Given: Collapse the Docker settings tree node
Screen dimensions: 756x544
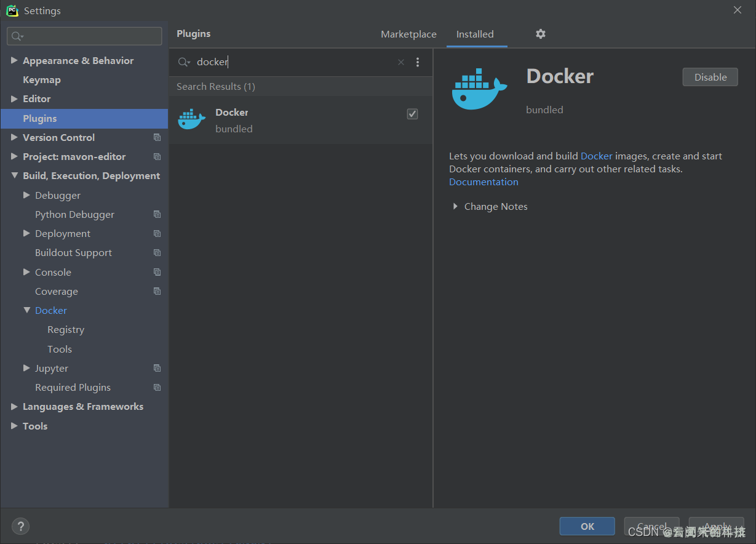Looking at the screenshot, I should [27, 311].
